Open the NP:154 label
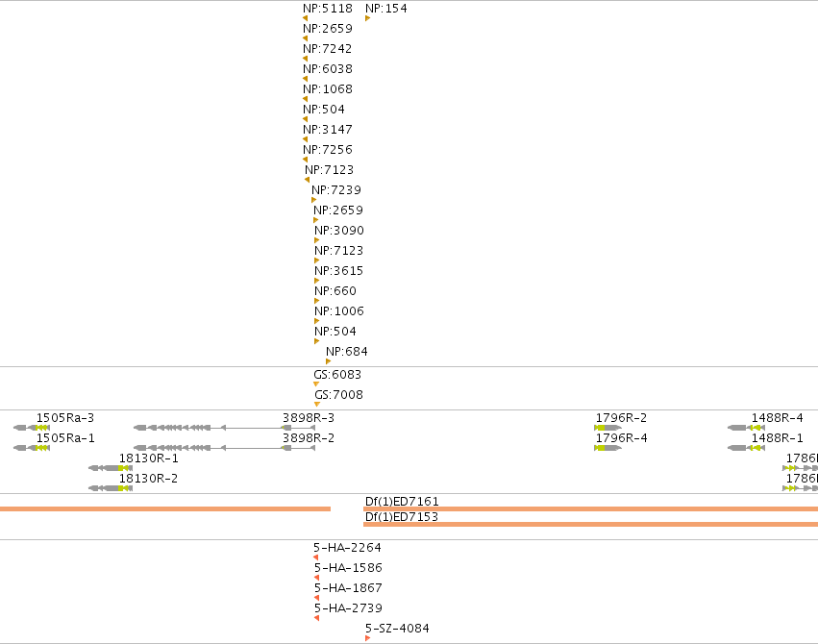The height and width of the screenshot is (644, 818). [386, 9]
